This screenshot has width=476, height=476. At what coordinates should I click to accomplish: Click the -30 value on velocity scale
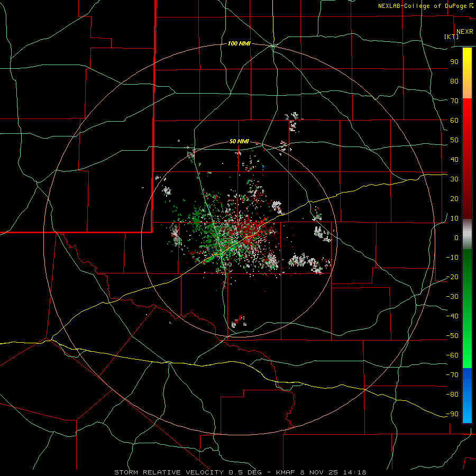click(x=452, y=297)
